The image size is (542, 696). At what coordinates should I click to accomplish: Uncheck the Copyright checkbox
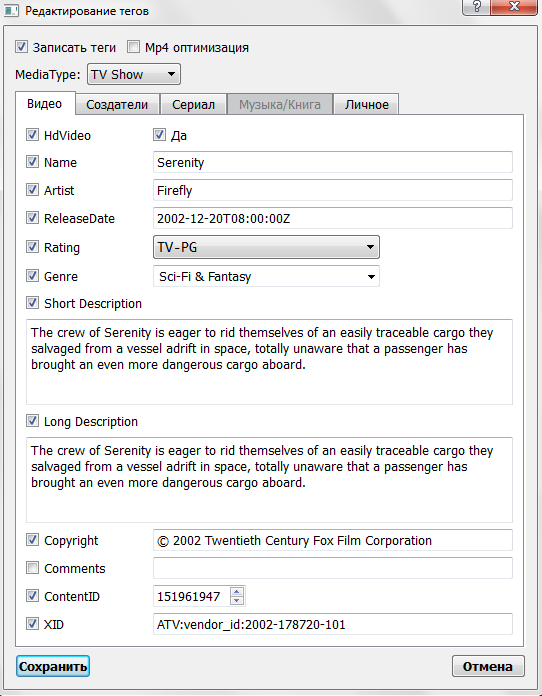(32, 540)
